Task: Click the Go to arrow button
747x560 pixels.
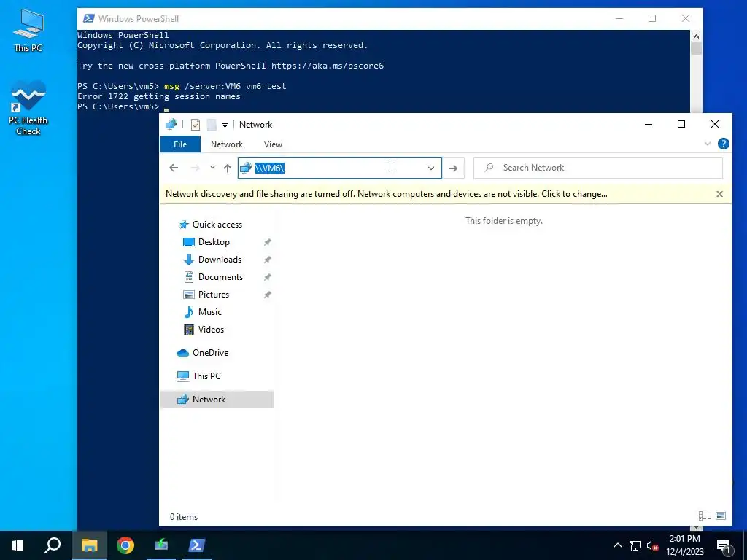Action: click(453, 168)
